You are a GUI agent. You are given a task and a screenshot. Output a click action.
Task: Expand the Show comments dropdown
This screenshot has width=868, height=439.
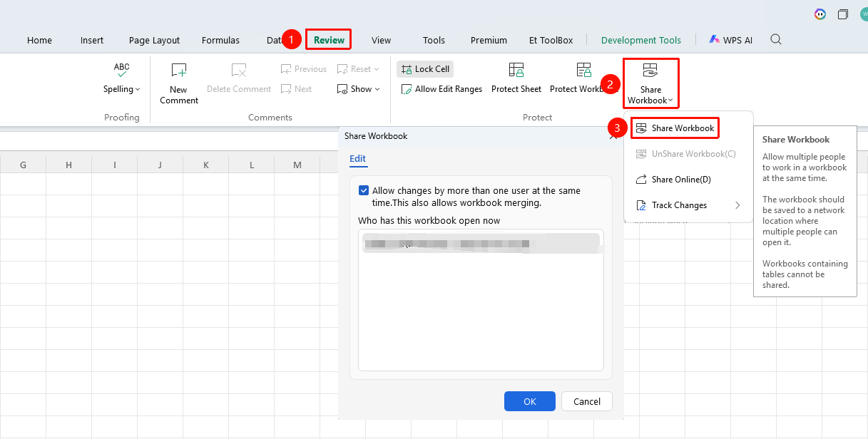pos(358,89)
